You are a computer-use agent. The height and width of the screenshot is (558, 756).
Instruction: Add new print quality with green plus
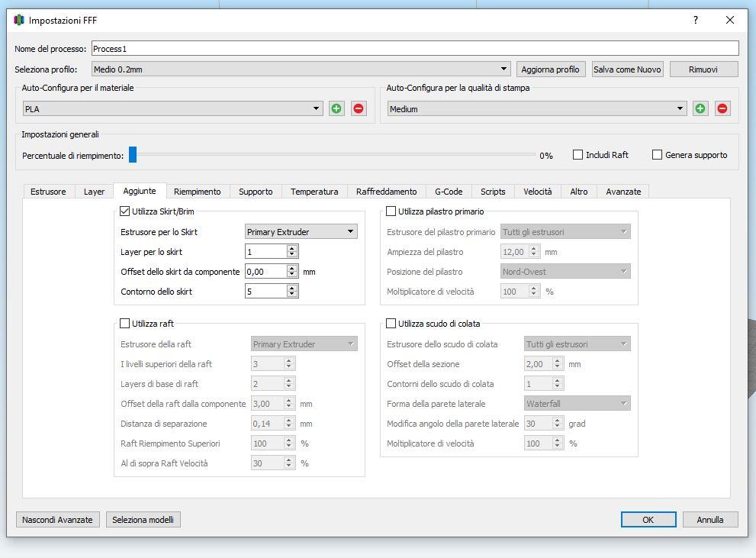(700, 108)
